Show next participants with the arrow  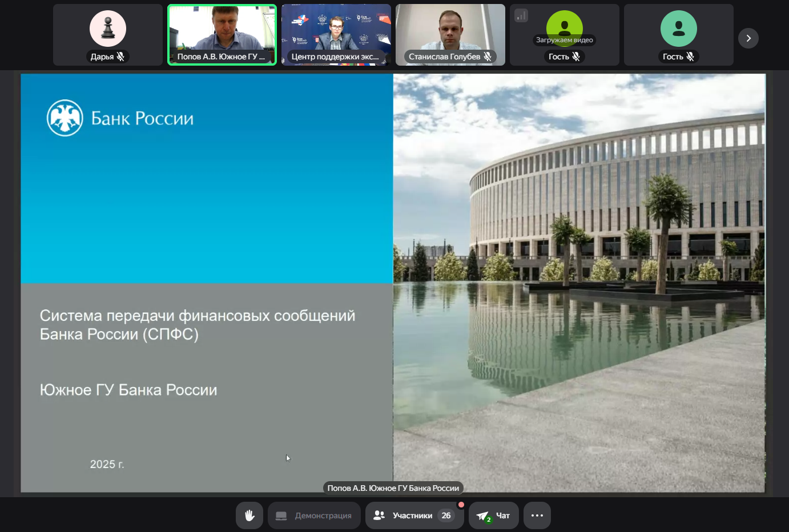click(x=748, y=38)
